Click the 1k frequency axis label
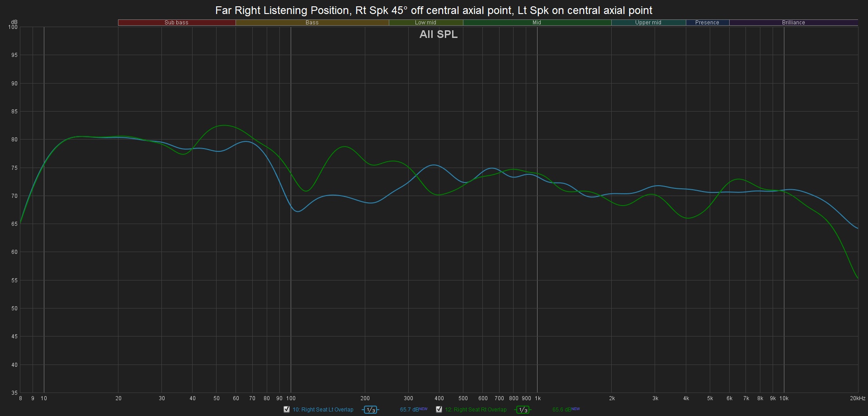The width and height of the screenshot is (868, 416). click(538, 398)
